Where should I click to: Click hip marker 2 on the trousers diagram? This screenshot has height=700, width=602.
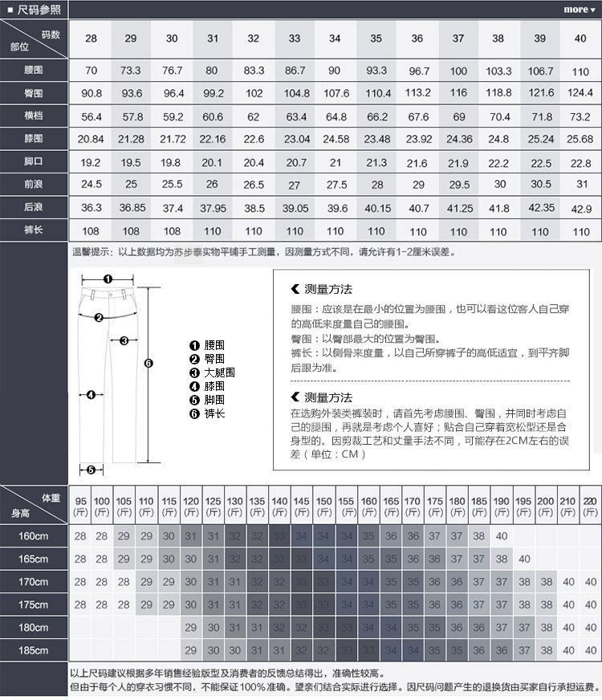(x=99, y=318)
